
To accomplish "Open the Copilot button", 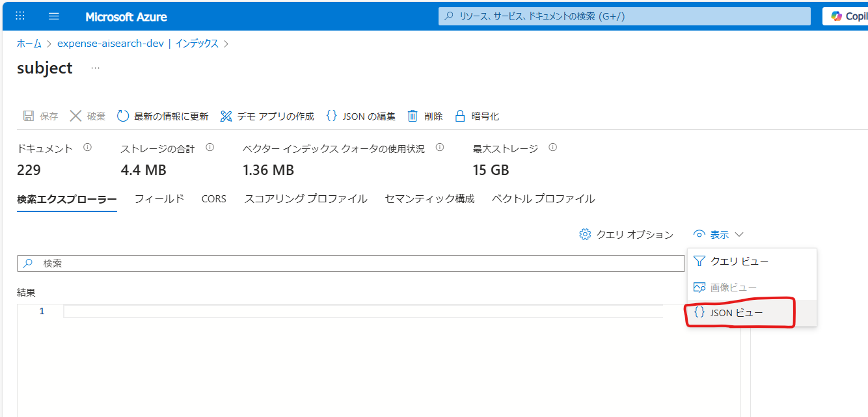I will [845, 16].
